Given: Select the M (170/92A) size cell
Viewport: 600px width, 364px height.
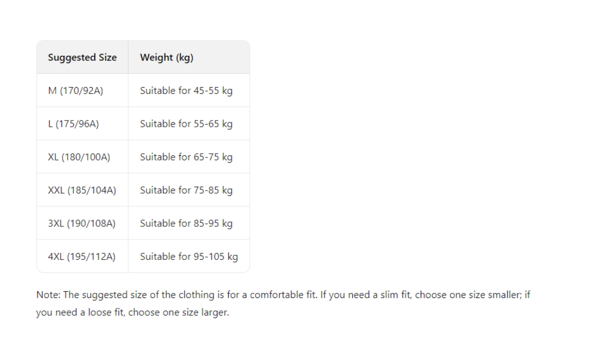Looking at the screenshot, I should point(76,90).
